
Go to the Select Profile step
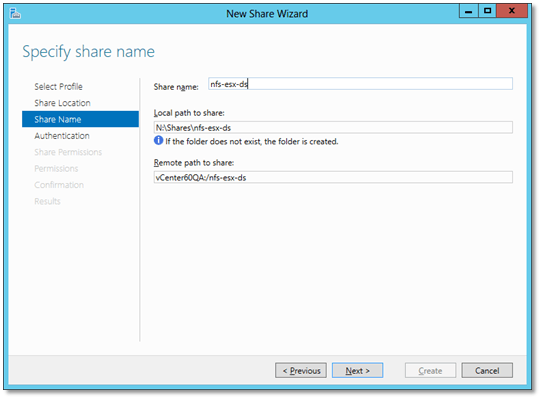(x=58, y=87)
